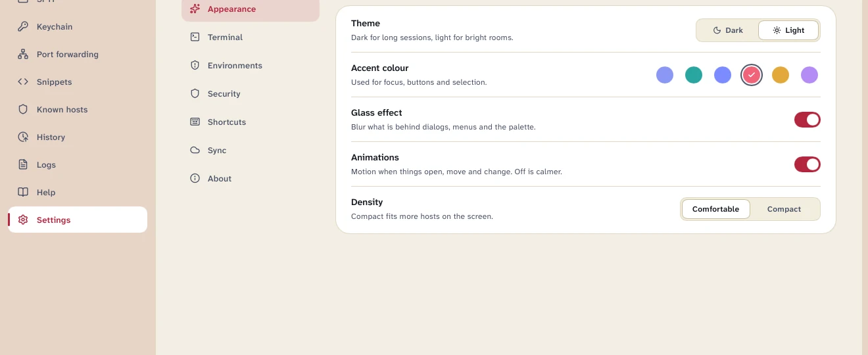The width and height of the screenshot is (868, 355).
Task: Click the Settings gear icon in sidebar
Action: pos(23,220)
